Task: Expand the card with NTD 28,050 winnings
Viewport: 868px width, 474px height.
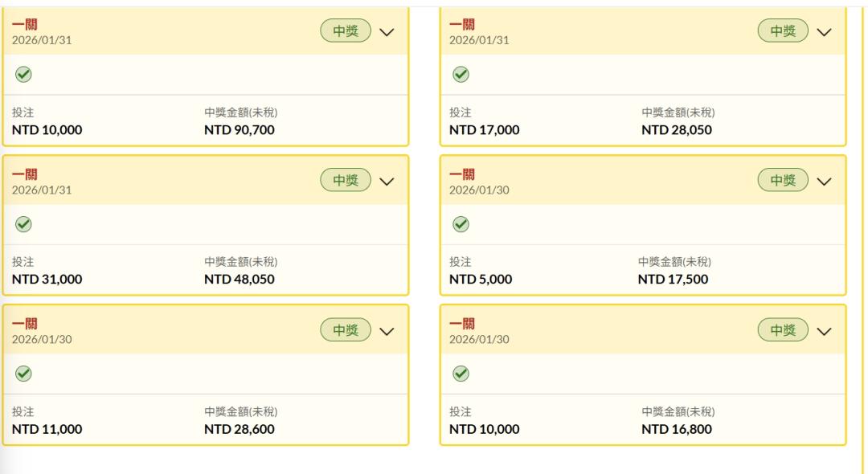Action: tap(824, 32)
